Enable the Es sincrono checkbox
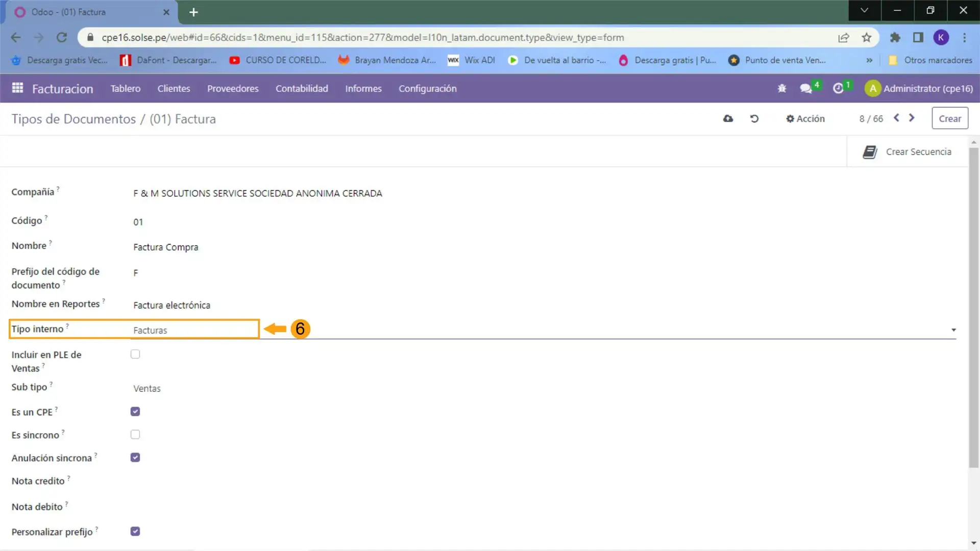980x551 pixels. point(135,434)
